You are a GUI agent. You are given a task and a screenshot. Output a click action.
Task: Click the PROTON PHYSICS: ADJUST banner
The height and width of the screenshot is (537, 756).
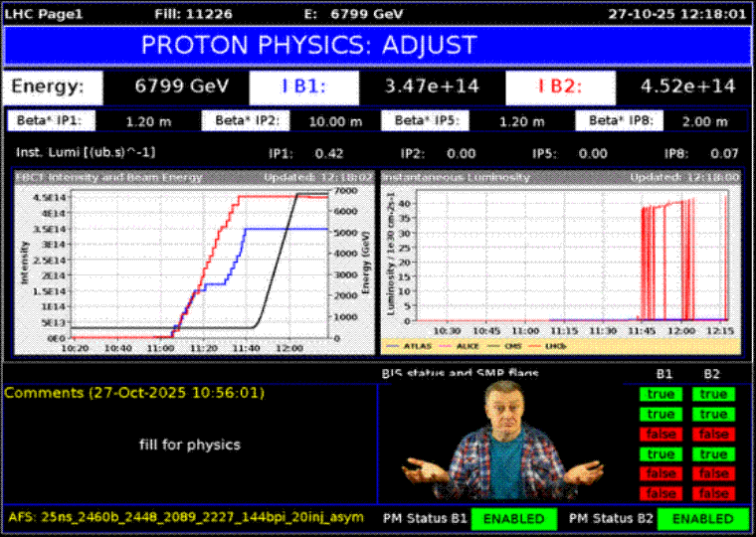pyautogui.click(x=377, y=46)
